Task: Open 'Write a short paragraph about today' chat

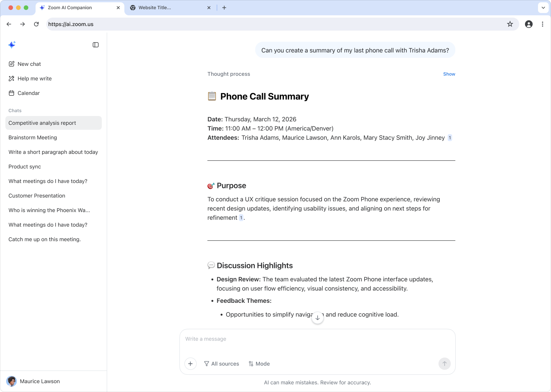Action: pos(54,152)
